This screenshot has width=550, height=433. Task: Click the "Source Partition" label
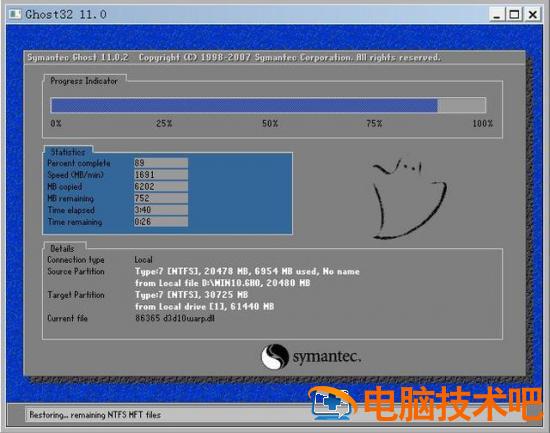tap(76, 272)
